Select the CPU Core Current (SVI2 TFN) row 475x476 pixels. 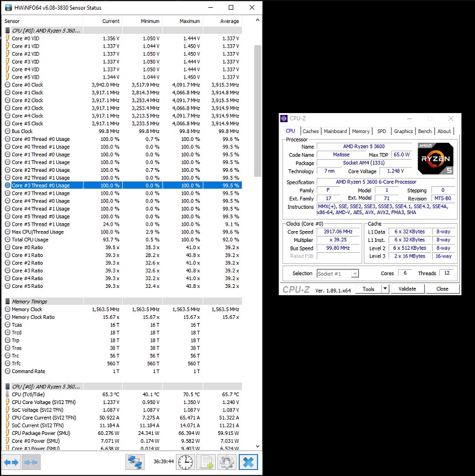tap(122, 417)
